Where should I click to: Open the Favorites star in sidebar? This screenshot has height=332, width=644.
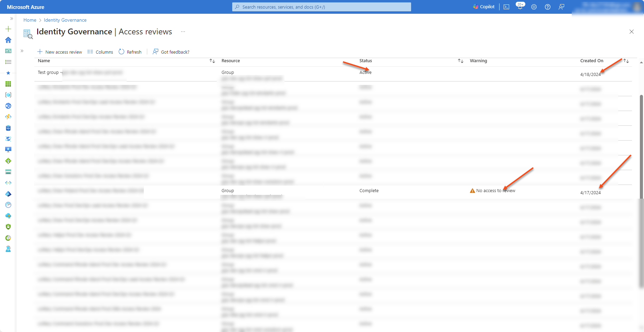coord(8,73)
